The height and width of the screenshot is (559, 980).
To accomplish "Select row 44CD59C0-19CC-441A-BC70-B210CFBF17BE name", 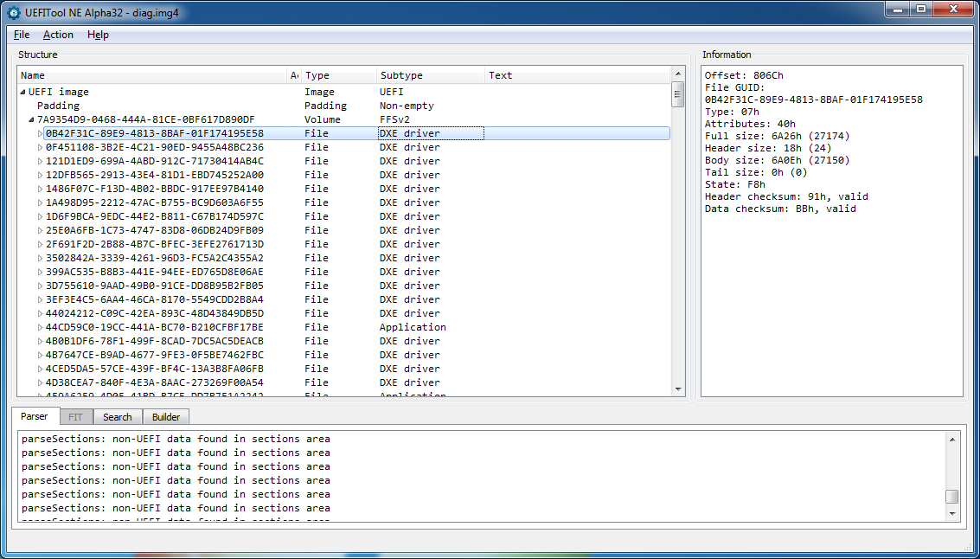I will pyautogui.click(x=154, y=327).
